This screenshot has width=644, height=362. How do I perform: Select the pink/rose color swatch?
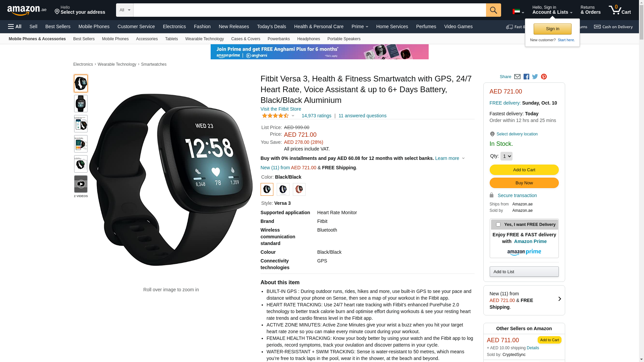[299, 189]
